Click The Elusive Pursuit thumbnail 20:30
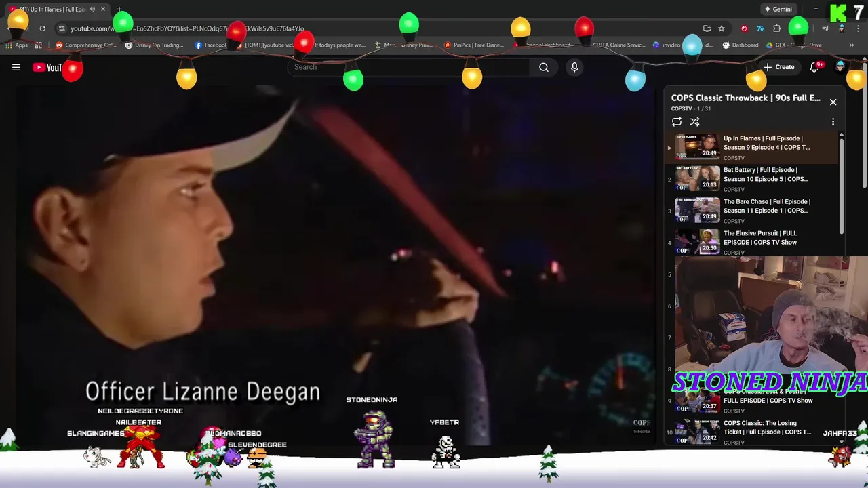 (x=697, y=241)
